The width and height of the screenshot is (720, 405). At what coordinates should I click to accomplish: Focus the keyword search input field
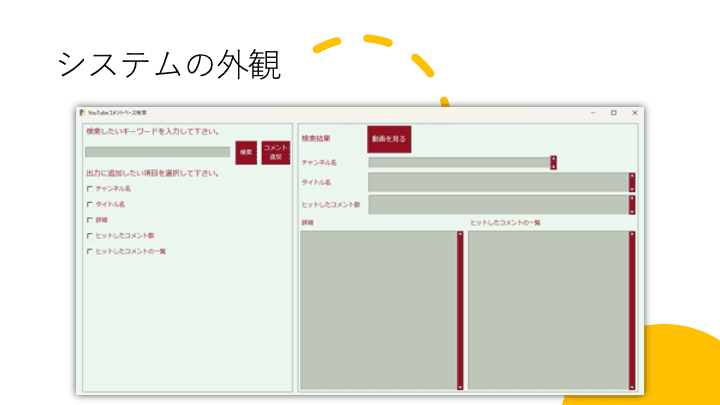point(158,152)
